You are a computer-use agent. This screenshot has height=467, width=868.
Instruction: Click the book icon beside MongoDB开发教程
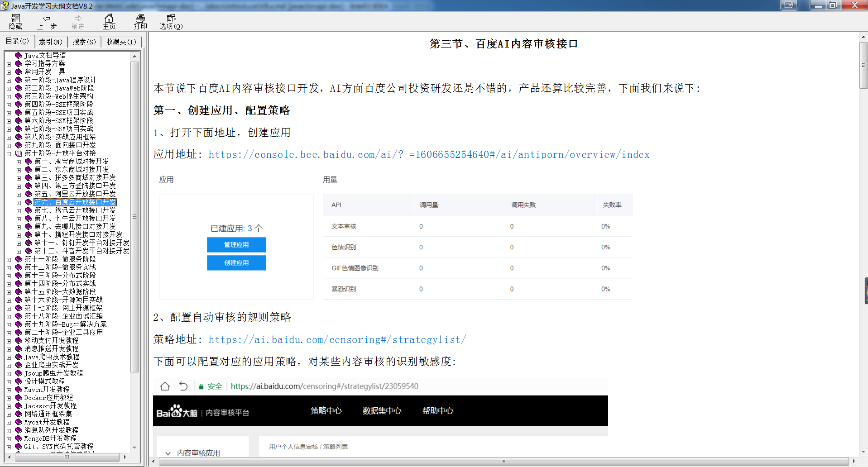pyautogui.click(x=19, y=438)
